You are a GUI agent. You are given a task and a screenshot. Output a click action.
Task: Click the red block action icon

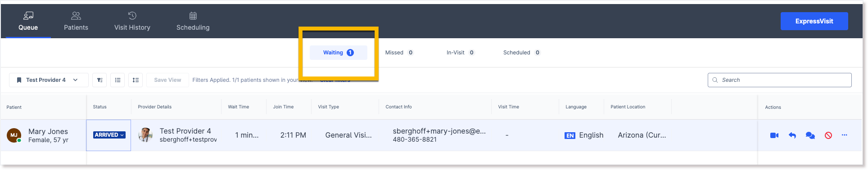pyautogui.click(x=828, y=135)
